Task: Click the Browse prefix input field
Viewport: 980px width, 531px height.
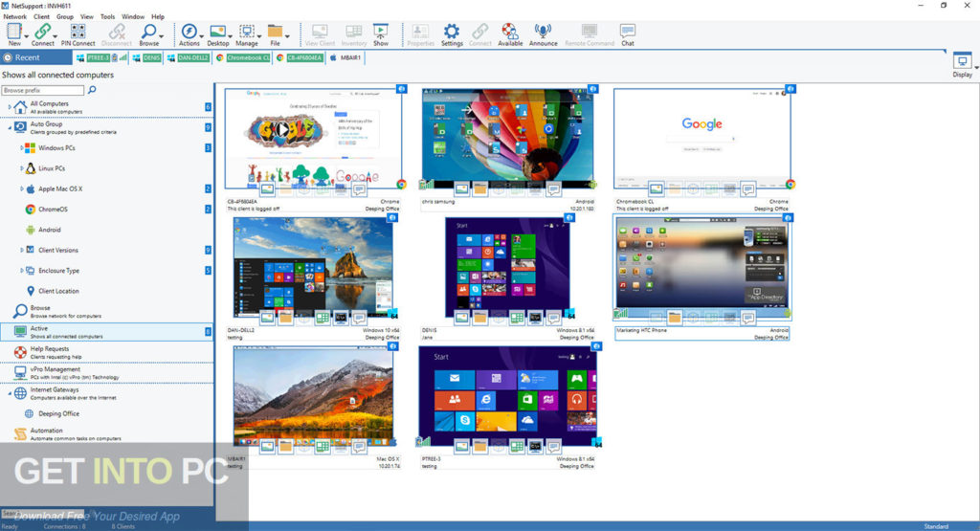Action: click(42, 90)
